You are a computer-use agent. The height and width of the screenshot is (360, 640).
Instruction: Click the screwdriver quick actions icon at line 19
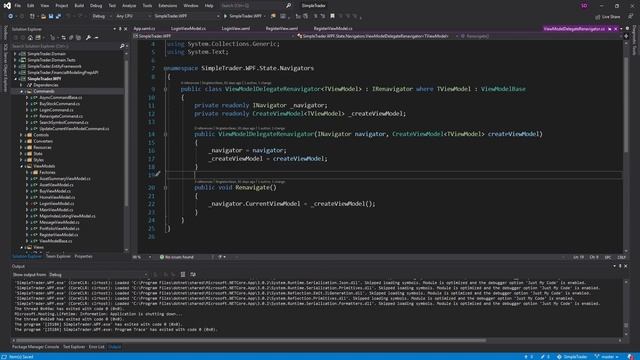tap(158, 174)
